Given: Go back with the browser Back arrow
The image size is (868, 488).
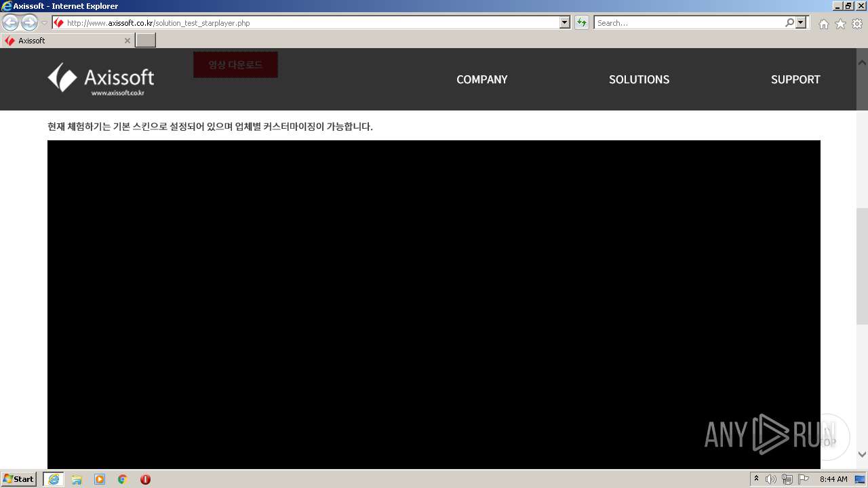Looking at the screenshot, I should pos(11,23).
